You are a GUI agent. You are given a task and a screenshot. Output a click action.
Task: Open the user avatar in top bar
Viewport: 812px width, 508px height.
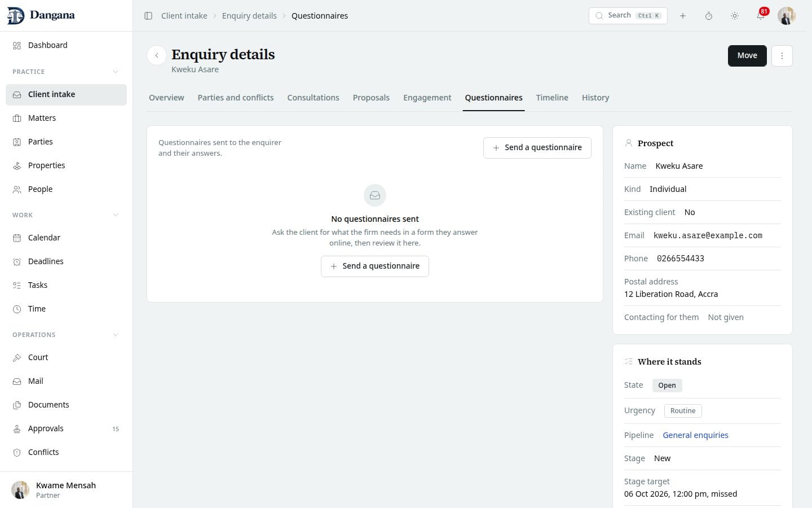787,16
